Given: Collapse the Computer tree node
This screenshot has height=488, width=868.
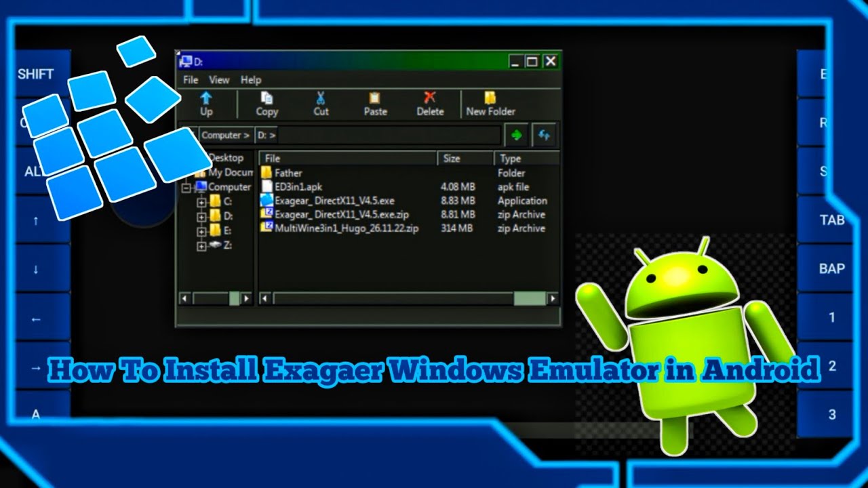Looking at the screenshot, I should click(x=186, y=188).
